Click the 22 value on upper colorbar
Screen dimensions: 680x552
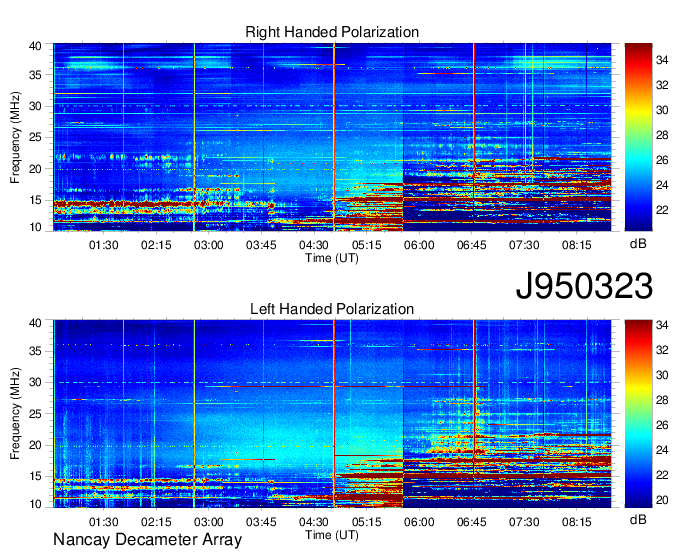coord(662,210)
